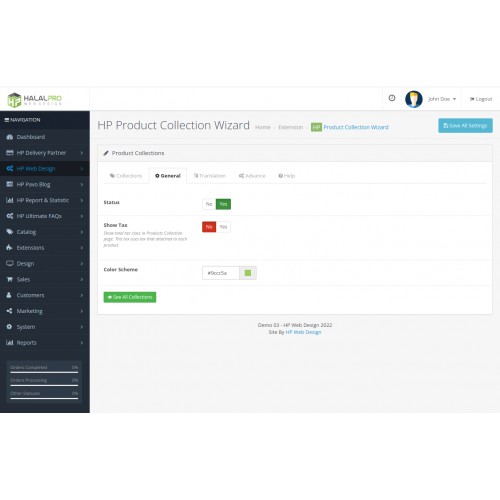The image size is (500, 500).
Task: Click the Customers person icon
Action: point(9,295)
